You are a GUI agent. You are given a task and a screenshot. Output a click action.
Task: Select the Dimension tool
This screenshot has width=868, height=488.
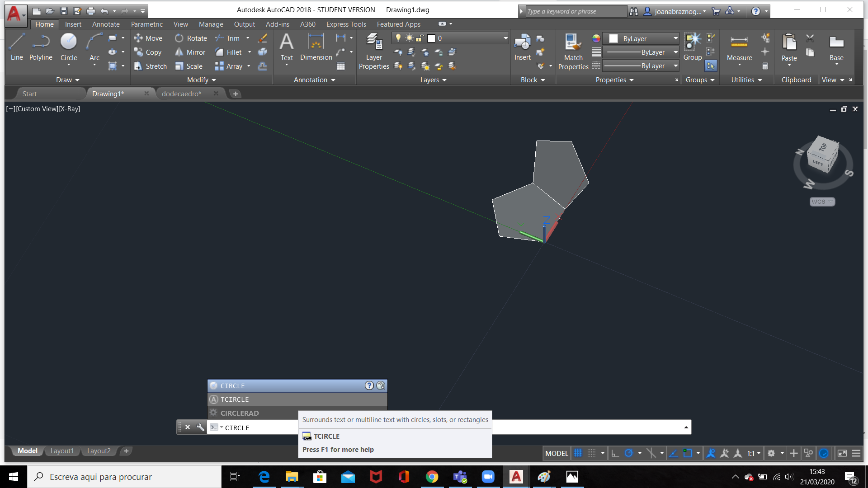click(316, 47)
